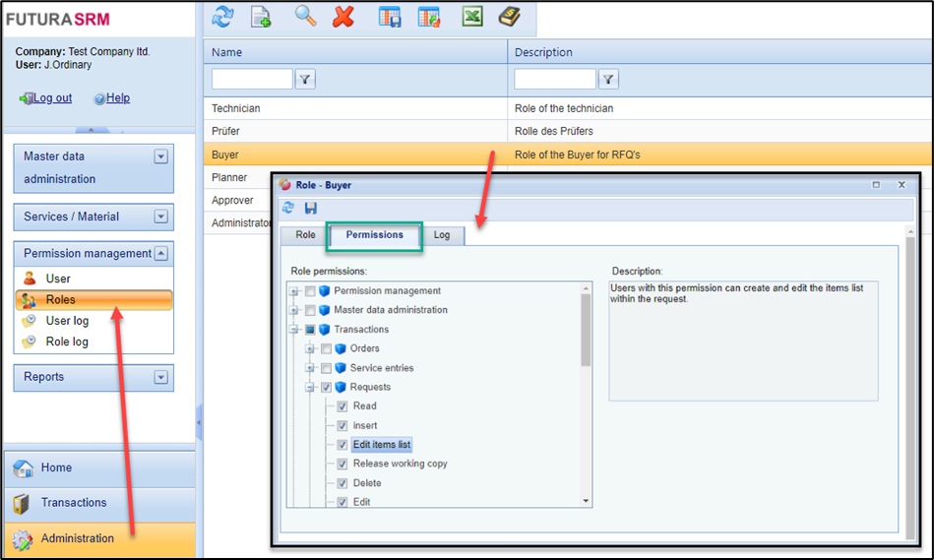934x560 pixels.
Task: Switch to the Log tab
Action: 442,235
